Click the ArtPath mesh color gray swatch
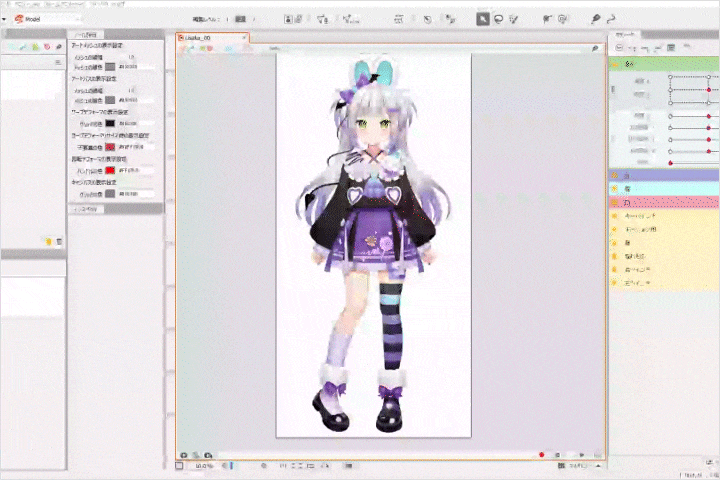Viewport: 720px width, 480px height. click(x=110, y=100)
